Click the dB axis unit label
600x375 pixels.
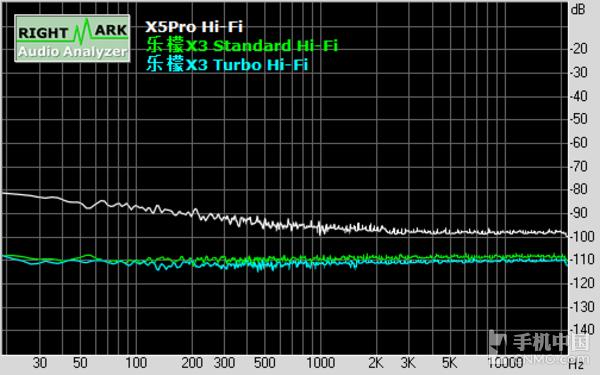(x=577, y=10)
